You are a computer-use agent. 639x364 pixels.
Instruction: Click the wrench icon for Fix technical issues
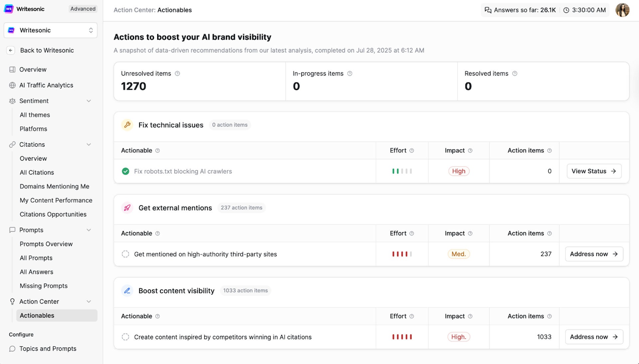pyautogui.click(x=127, y=125)
